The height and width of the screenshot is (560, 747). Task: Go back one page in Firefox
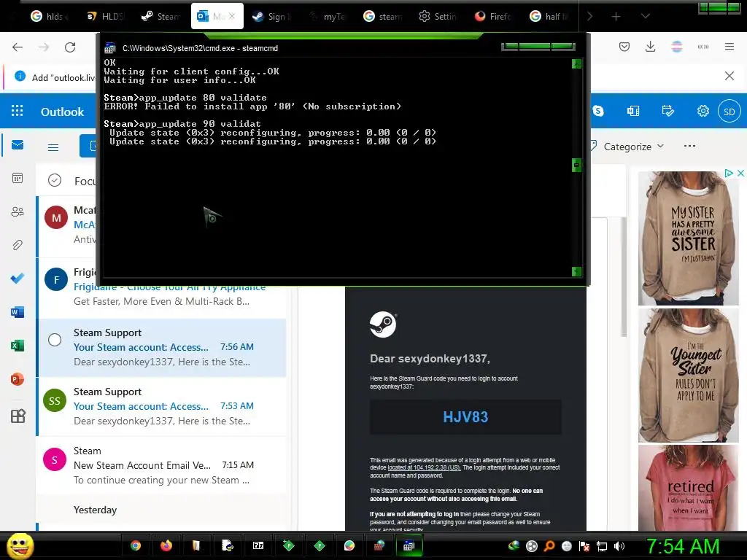coord(18,47)
